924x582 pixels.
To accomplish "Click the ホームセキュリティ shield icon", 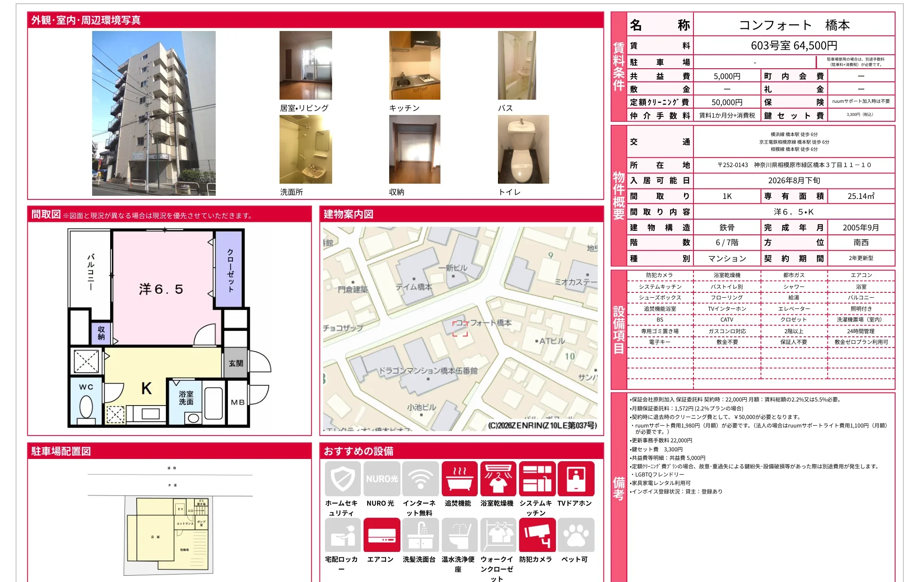I will (343, 479).
